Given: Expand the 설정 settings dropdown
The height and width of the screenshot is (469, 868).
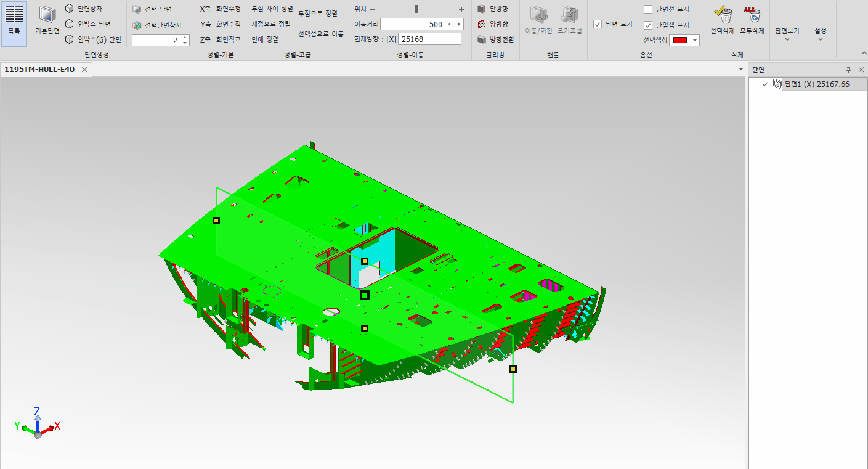Looking at the screenshot, I should (x=820, y=35).
